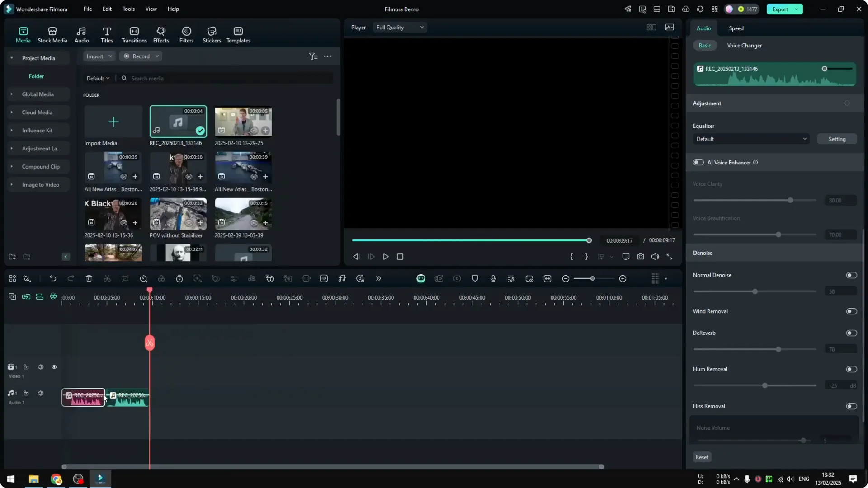Split the clip with the scissors tool

pos(107,278)
